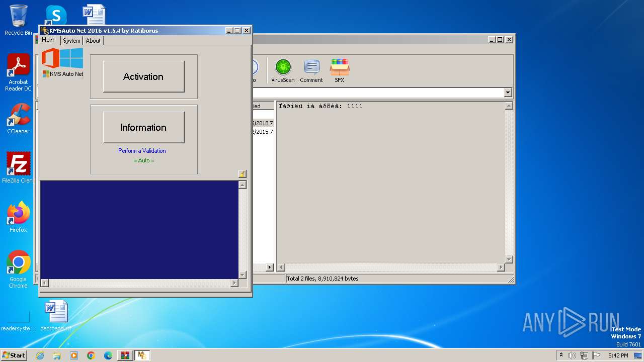Click right arrow of KMSAuto log horizontal scrollbar

(234, 283)
